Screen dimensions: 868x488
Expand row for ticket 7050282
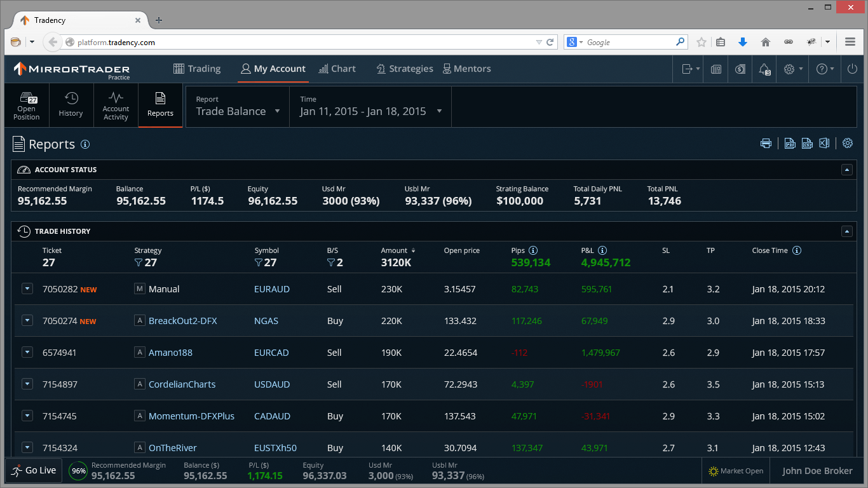(27, 289)
